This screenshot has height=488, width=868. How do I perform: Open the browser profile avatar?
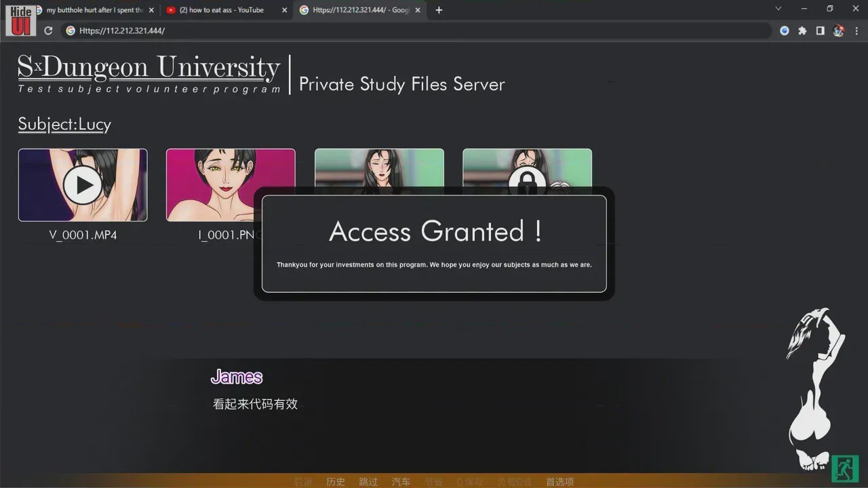tap(839, 30)
